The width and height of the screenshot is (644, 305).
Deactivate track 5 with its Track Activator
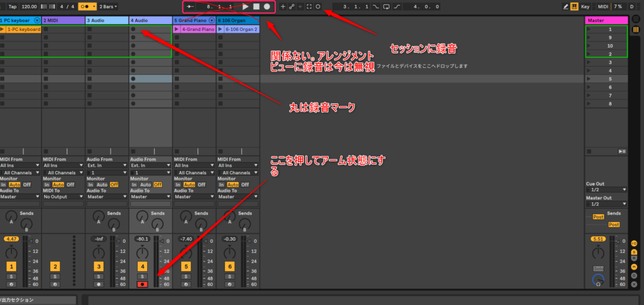click(x=186, y=267)
